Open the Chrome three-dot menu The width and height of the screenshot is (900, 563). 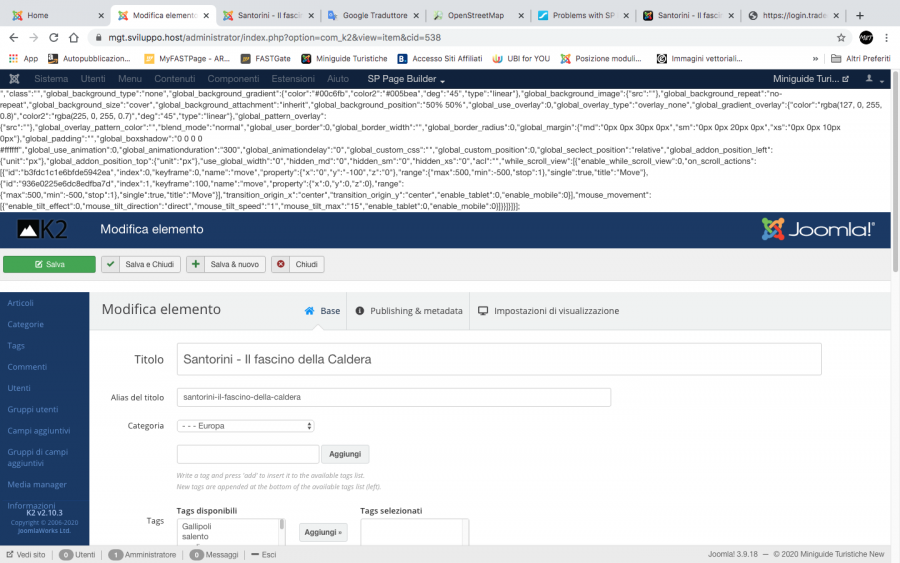[x=886, y=37]
